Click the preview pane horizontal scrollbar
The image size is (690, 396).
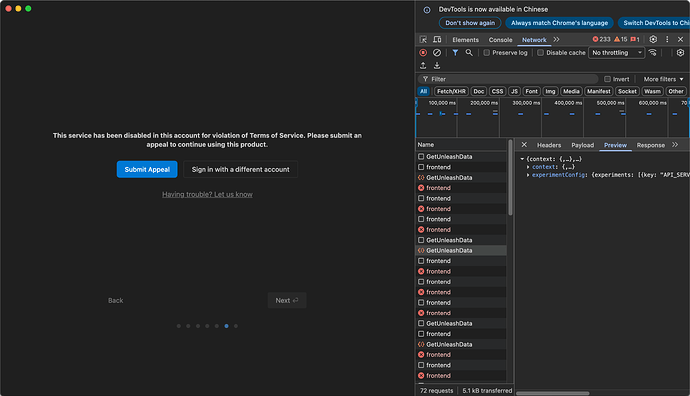553,393
